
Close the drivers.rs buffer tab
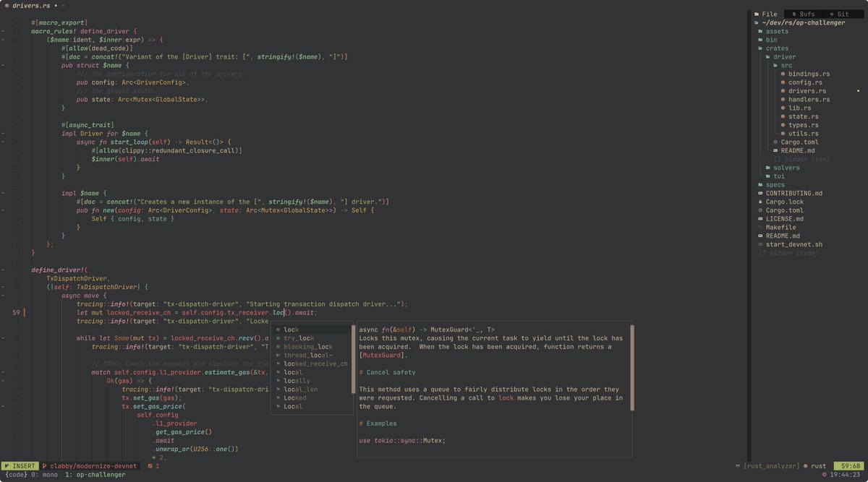click(x=63, y=5)
